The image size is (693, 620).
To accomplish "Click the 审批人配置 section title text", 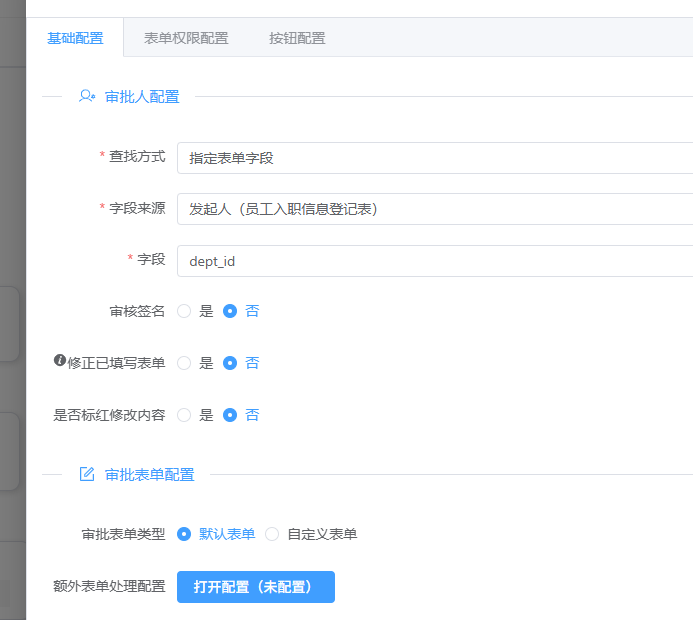I will 142,97.
